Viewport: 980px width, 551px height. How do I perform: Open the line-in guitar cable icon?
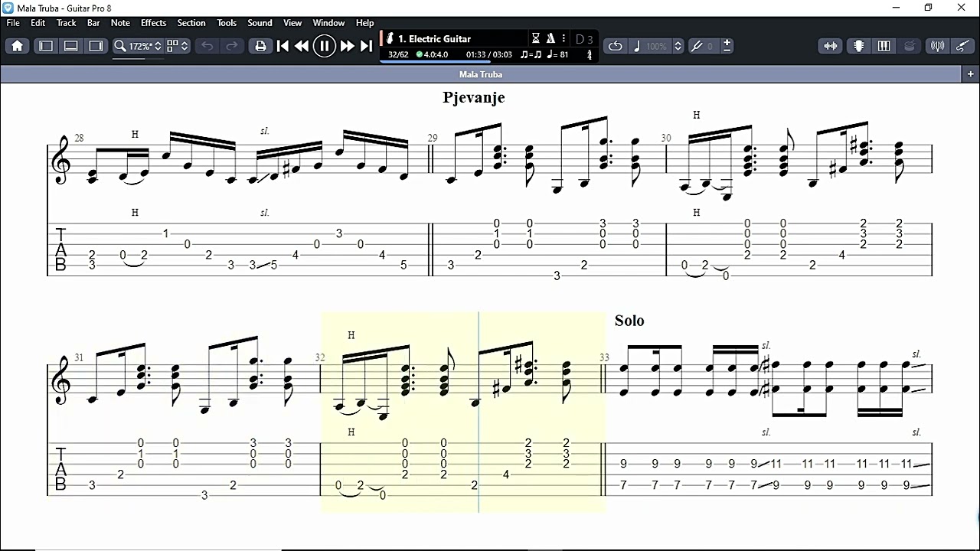(x=962, y=46)
